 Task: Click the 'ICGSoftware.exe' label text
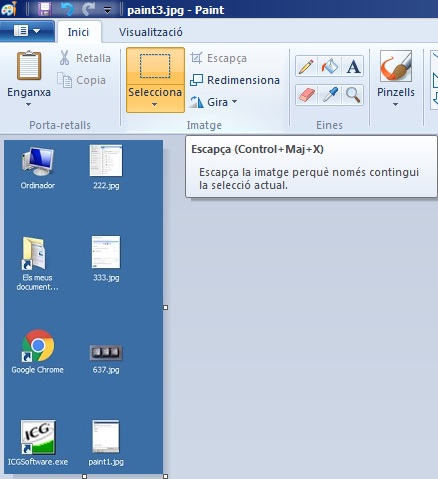coord(38,462)
